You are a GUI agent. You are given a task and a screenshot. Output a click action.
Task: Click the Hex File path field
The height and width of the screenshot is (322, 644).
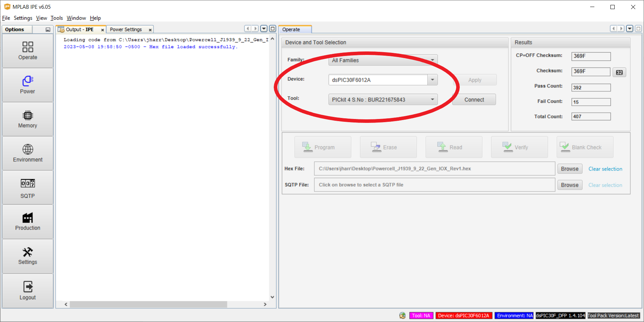[434, 169]
